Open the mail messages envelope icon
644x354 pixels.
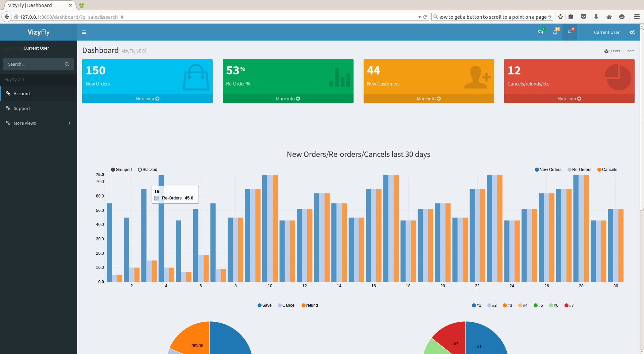[540, 32]
